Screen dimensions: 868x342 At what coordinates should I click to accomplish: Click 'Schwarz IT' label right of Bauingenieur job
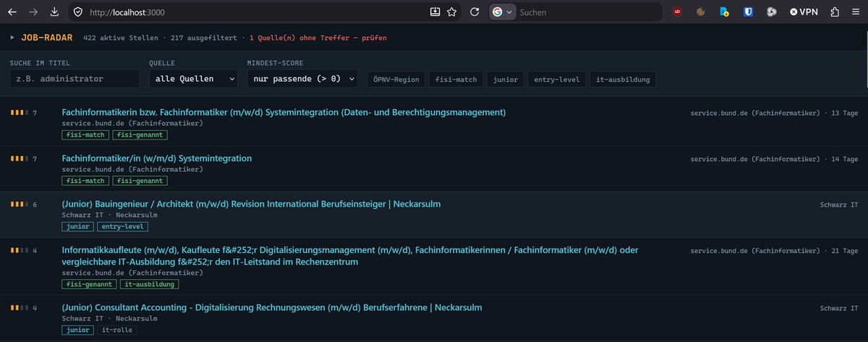[x=839, y=205]
